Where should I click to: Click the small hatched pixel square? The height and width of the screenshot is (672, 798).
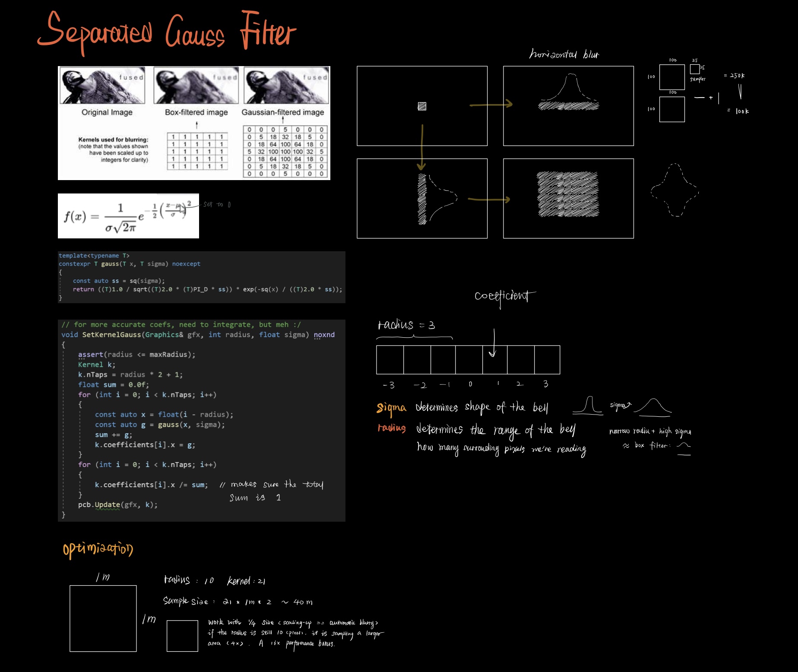coord(422,106)
